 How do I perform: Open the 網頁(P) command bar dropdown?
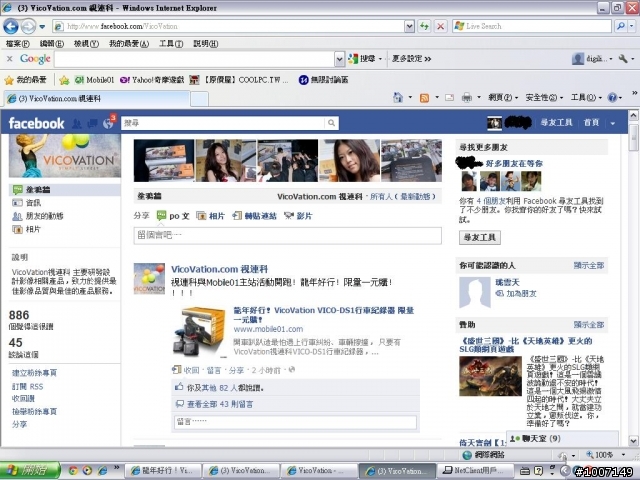[503, 98]
